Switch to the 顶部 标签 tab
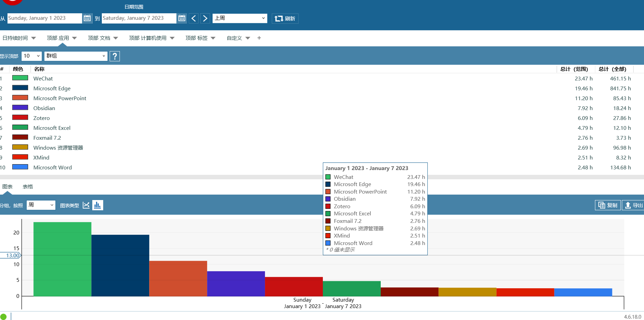This screenshot has width=644, height=320. pos(197,38)
